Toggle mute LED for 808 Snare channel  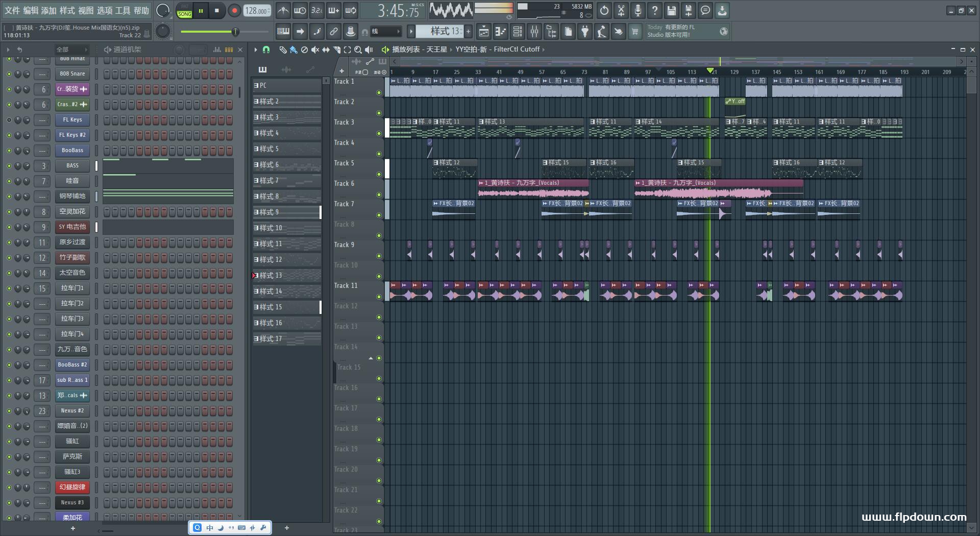[x=9, y=74]
